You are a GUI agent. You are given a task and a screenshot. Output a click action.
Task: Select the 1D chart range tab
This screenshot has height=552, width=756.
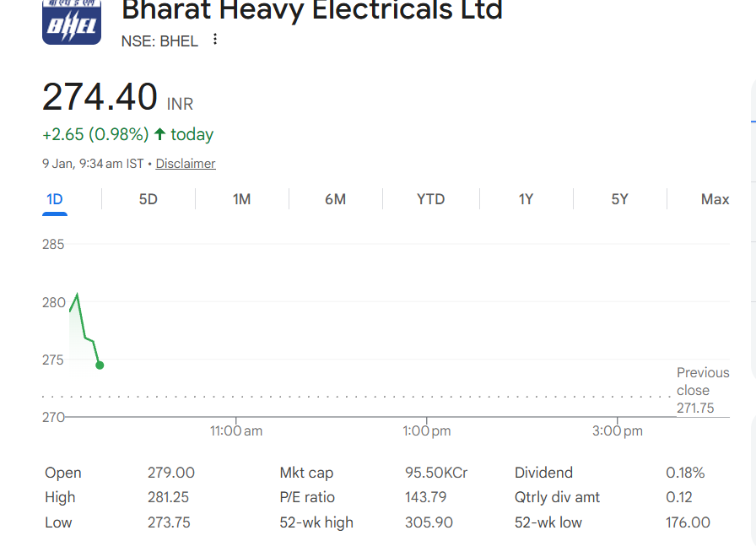pos(55,199)
